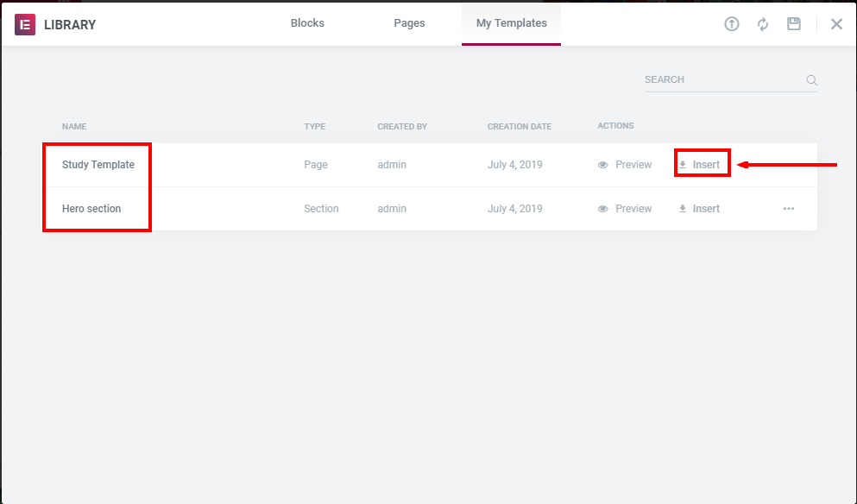The width and height of the screenshot is (857, 504).
Task: Click the date in the Study Template row
Action: tap(514, 165)
